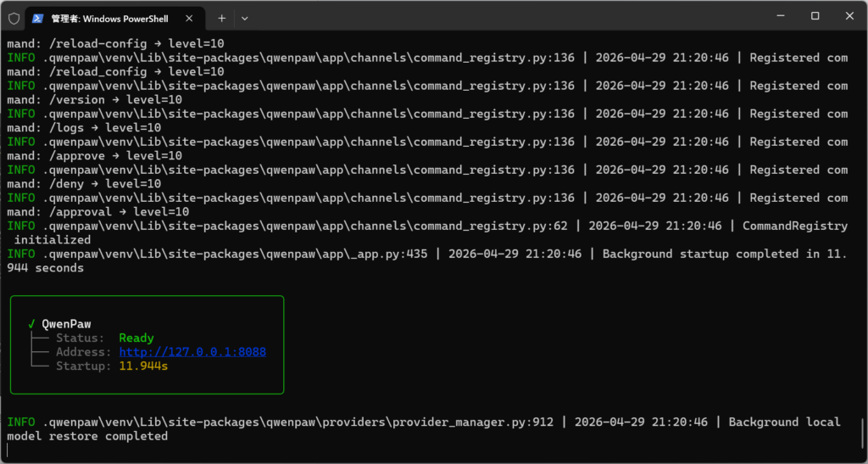Click the shield icon in title bar
The width and height of the screenshot is (868, 464).
point(14,19)
